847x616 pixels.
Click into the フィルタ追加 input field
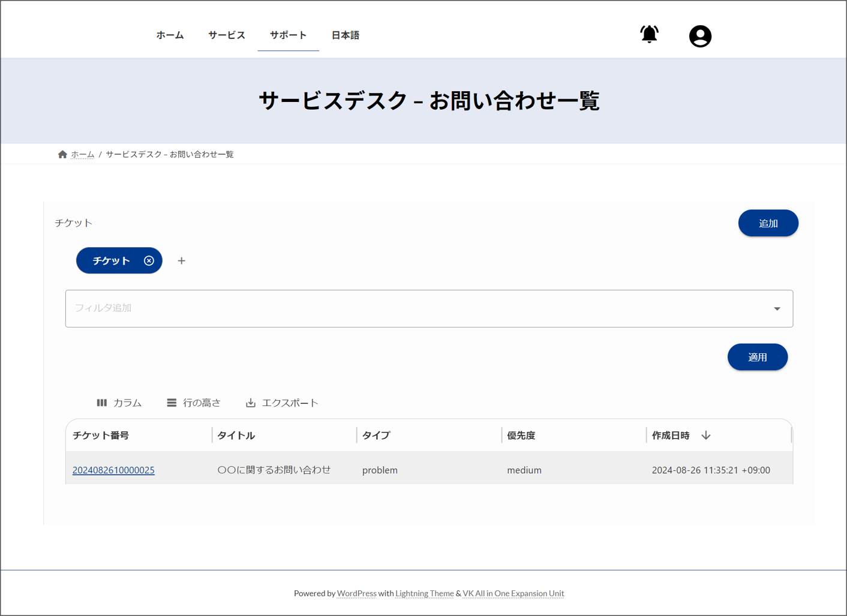coord(414,309)
